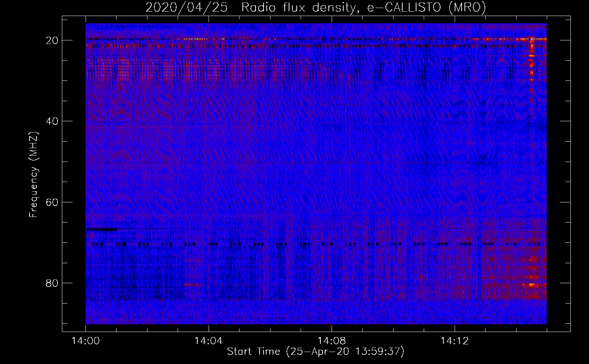Click the '14:00' time tick label

tap(86, 341)
